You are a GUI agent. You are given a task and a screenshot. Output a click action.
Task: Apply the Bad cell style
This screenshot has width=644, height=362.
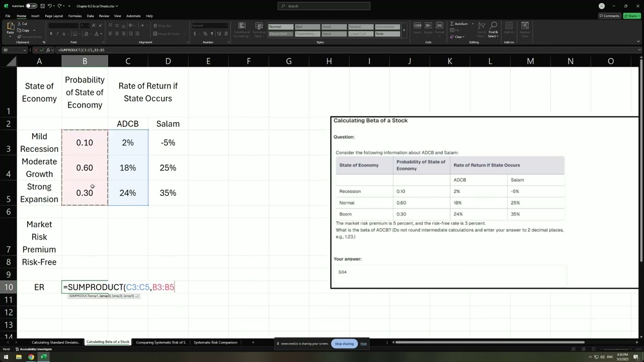(307, 27)
